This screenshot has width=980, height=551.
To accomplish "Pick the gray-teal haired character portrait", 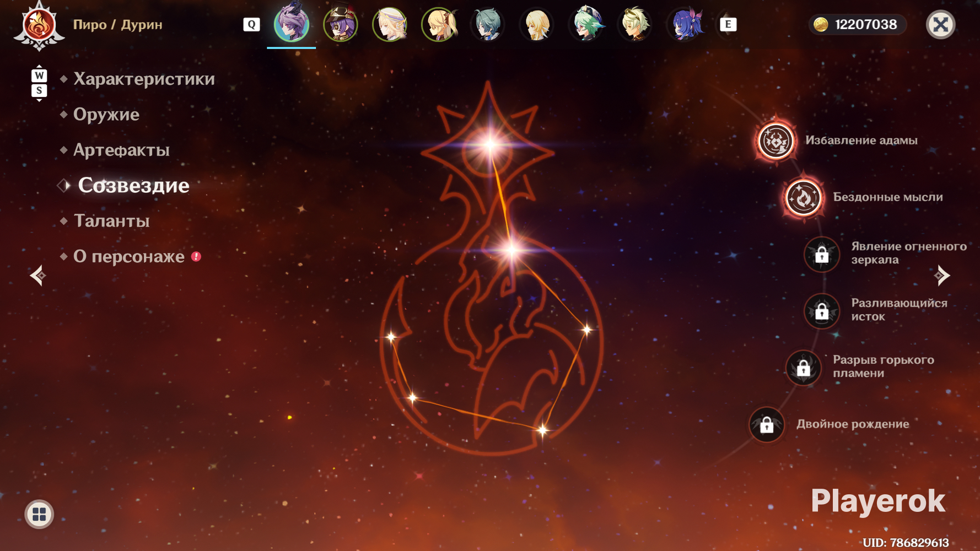I will 488,24.
